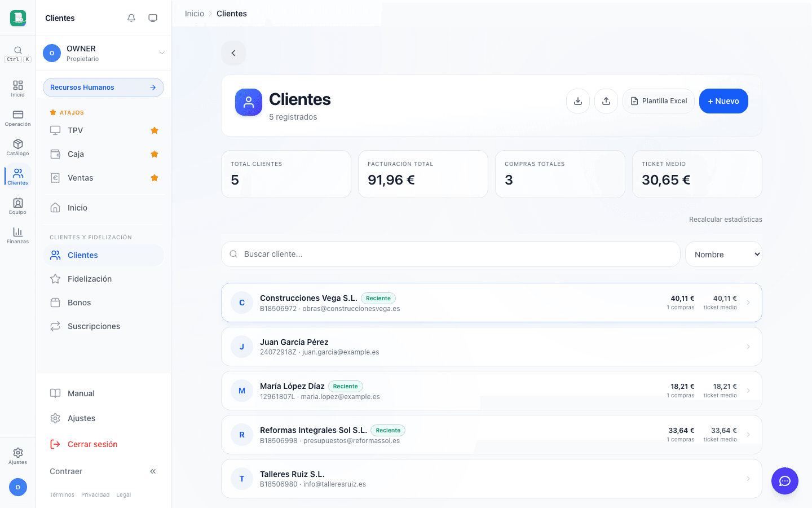
Task: Upload clients with the import icon
Action: (x=606, y=101)
